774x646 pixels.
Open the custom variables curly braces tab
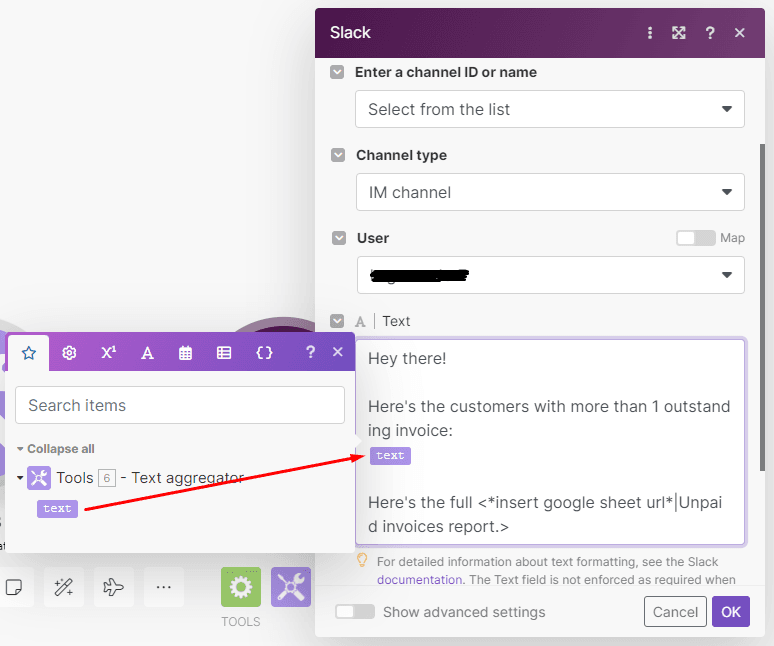coord(264,352)
